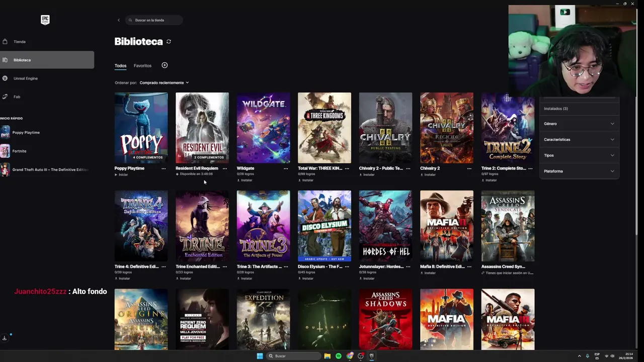Expand the Características filter
This screenshot has height=362, width=644.
click(579, 139)
